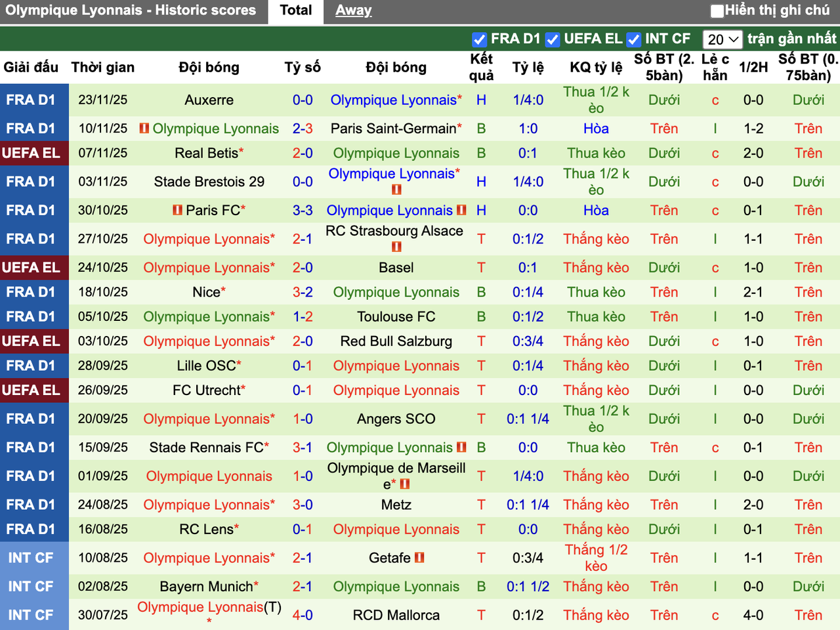Select UEFA EL league cell for 07/11/25
The height and width of the screenshot is (630, 840).
point(34,153)
